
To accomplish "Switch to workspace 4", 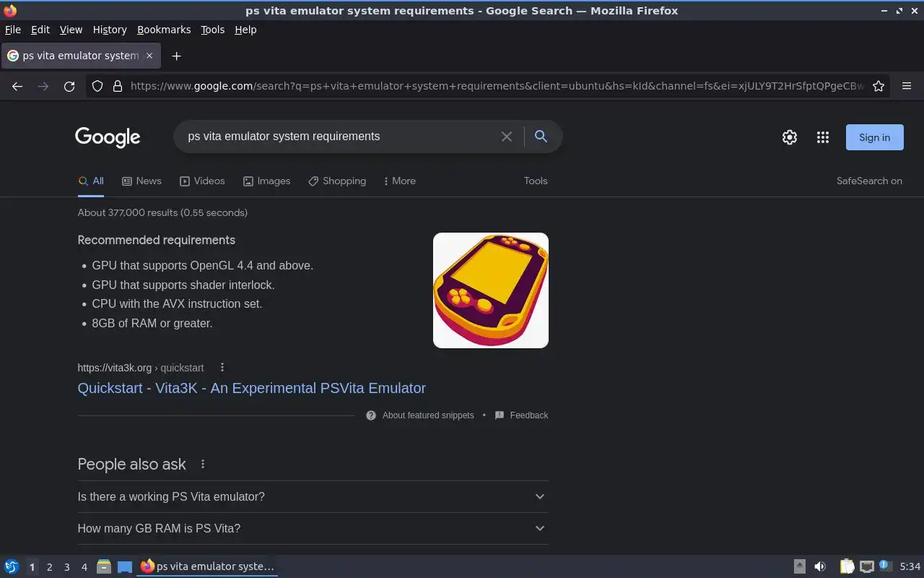I will [x=84, y=567].
